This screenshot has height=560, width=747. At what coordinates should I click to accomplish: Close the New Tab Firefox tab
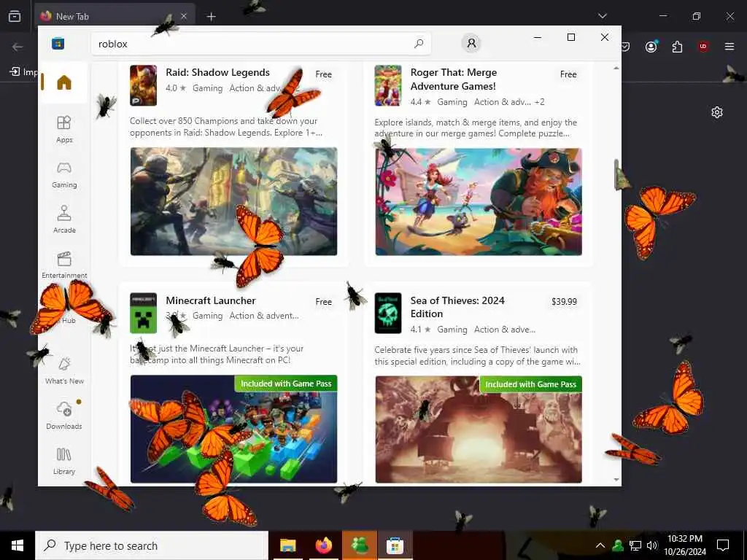184,16
